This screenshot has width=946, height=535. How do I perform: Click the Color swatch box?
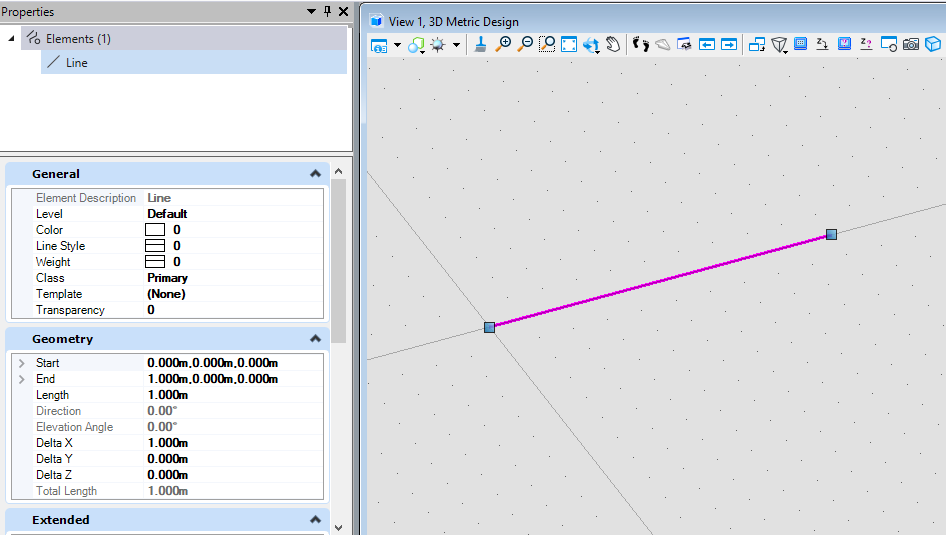click(x=155, y=230)
